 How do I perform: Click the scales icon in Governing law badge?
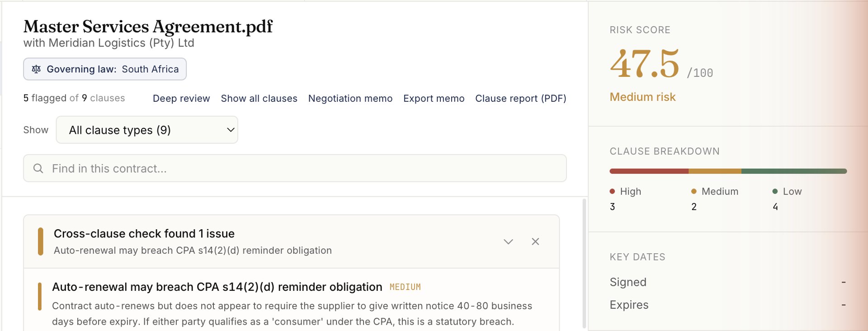pos(36,69)
